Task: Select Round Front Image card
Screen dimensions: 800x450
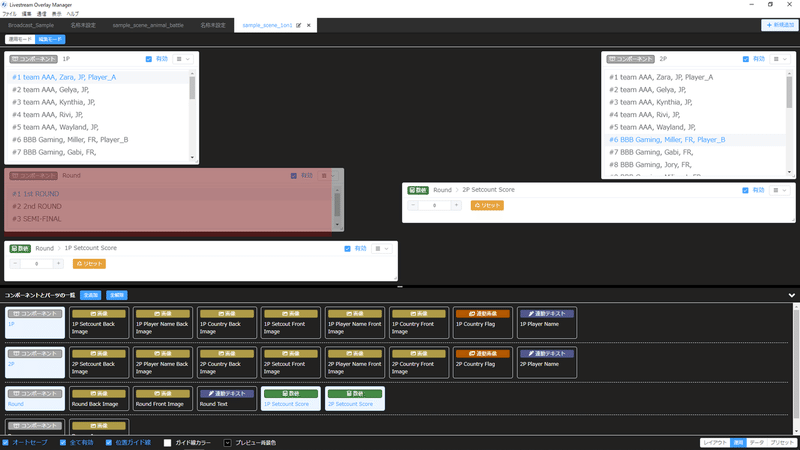Action: pos(163,398)
